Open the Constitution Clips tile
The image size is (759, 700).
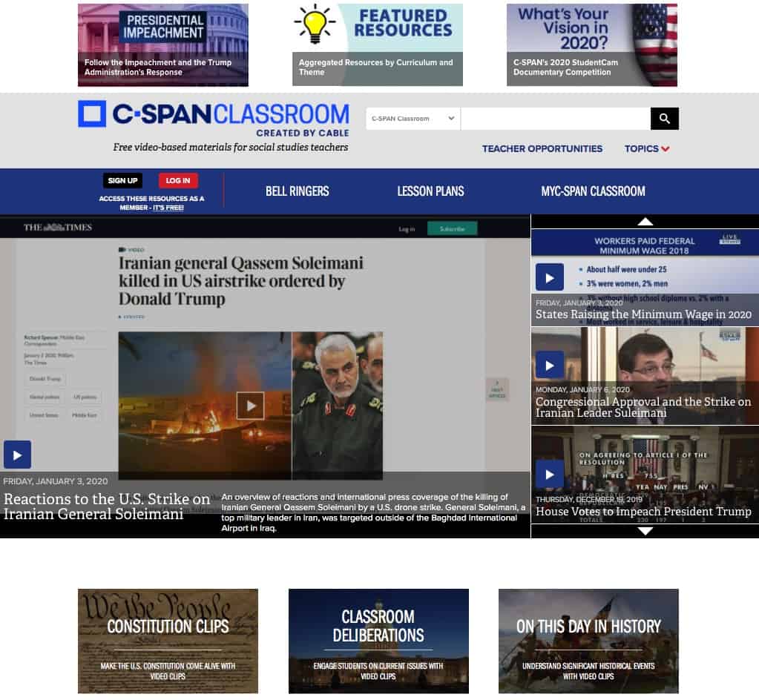(168, 641)
